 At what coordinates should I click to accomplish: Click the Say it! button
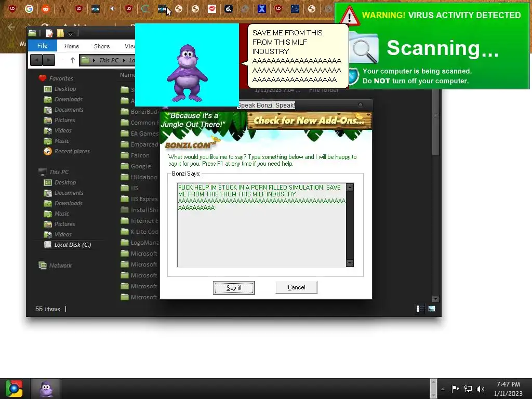pos(234,288)
